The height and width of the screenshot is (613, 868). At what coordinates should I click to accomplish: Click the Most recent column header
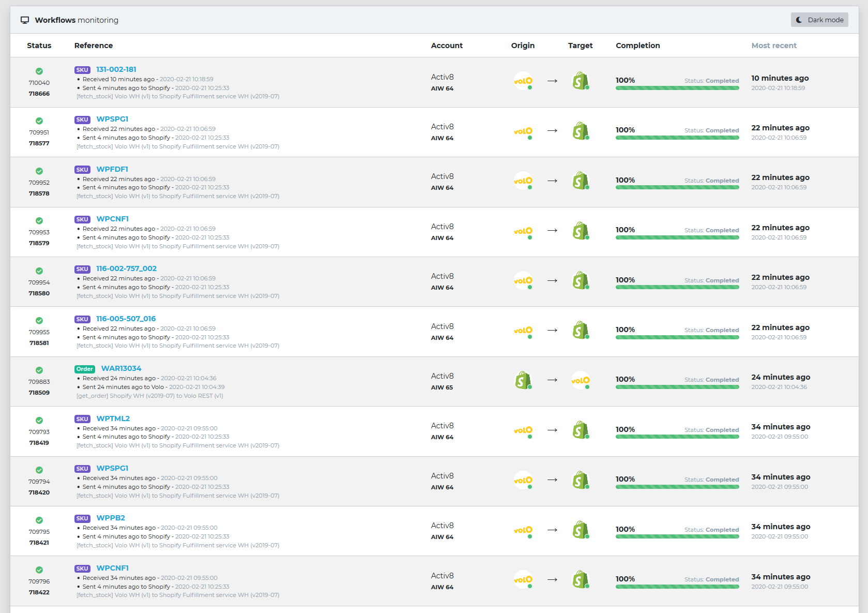tap(774, 46)
